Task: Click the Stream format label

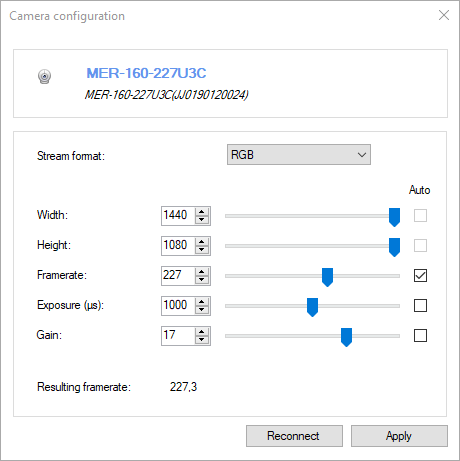Action: (71, 156)
